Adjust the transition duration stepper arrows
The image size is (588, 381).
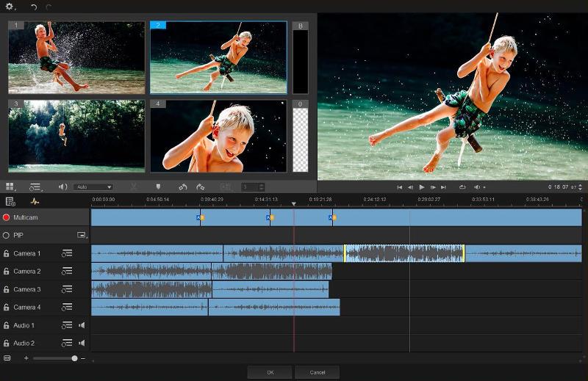coord(262,186)
